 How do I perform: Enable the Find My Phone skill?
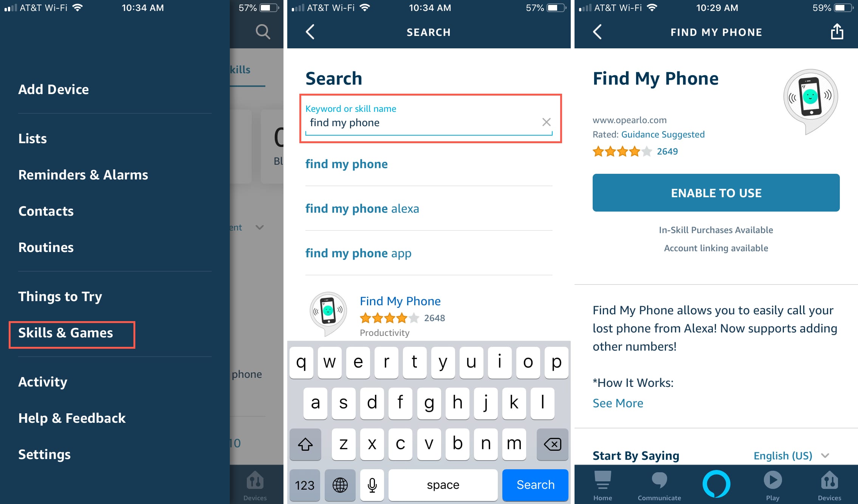tap(716, 193)
